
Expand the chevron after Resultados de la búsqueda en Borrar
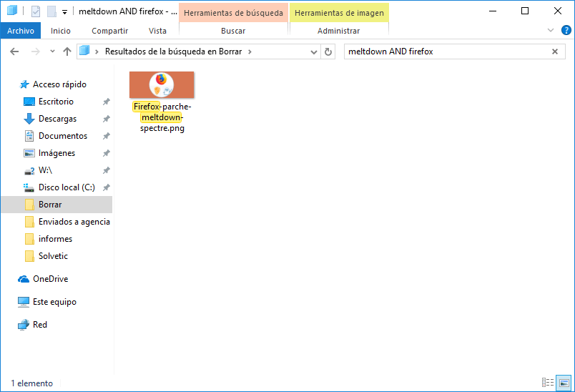(x=250, y=52)
